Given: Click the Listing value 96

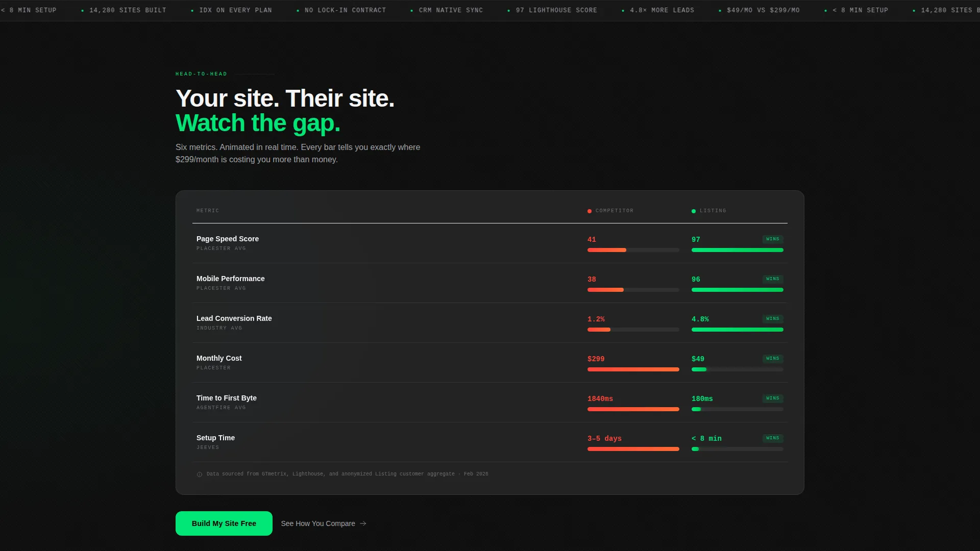Looking at the screenshot, I should pyautogui.click(x=696, y=279).
